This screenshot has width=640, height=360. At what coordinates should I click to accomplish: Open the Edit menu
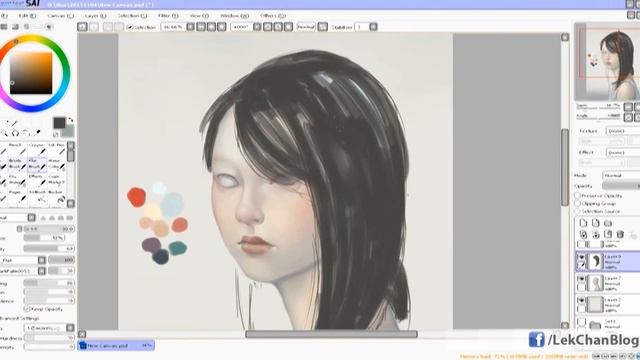point(27,16)
